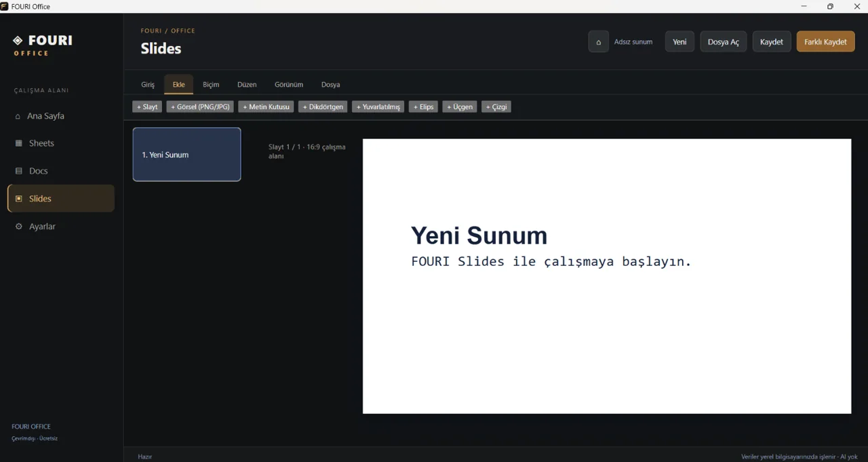Switch to the Dosya tab
Viewport: 868px width, 462px height.
tap(331, 85)
